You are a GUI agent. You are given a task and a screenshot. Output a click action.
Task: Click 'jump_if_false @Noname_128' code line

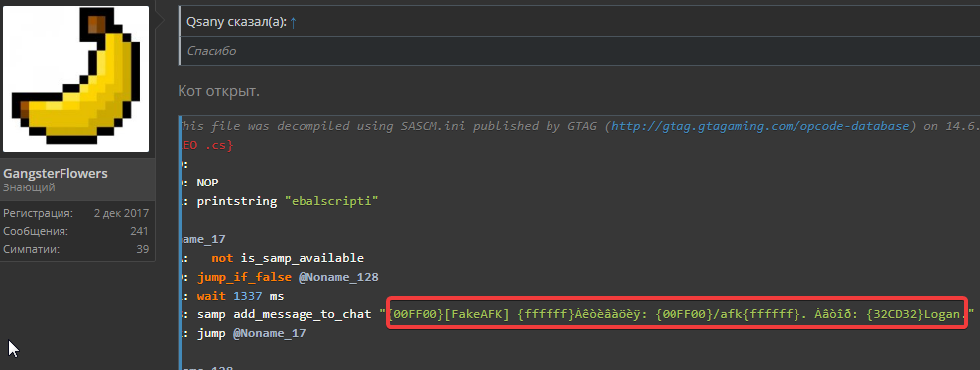[288, 277]
